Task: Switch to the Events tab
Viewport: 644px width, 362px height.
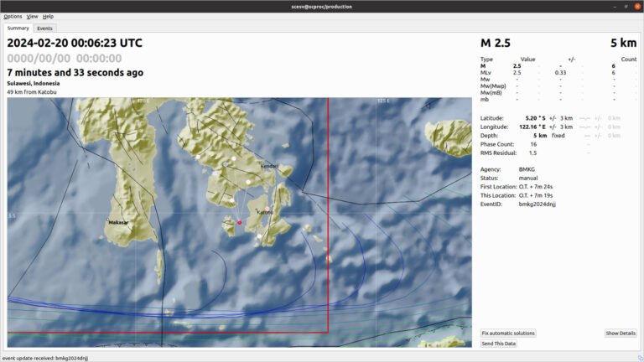Action: (44, 28)
